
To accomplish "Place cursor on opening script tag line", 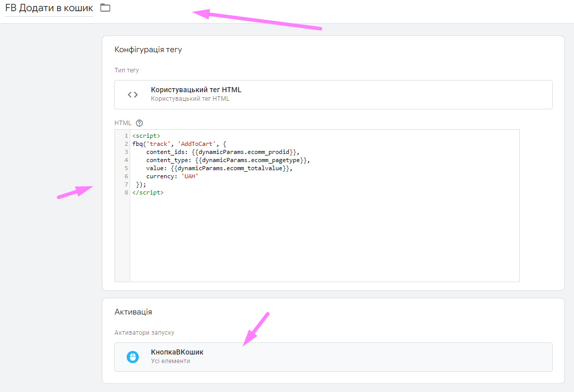I will 146,136.
